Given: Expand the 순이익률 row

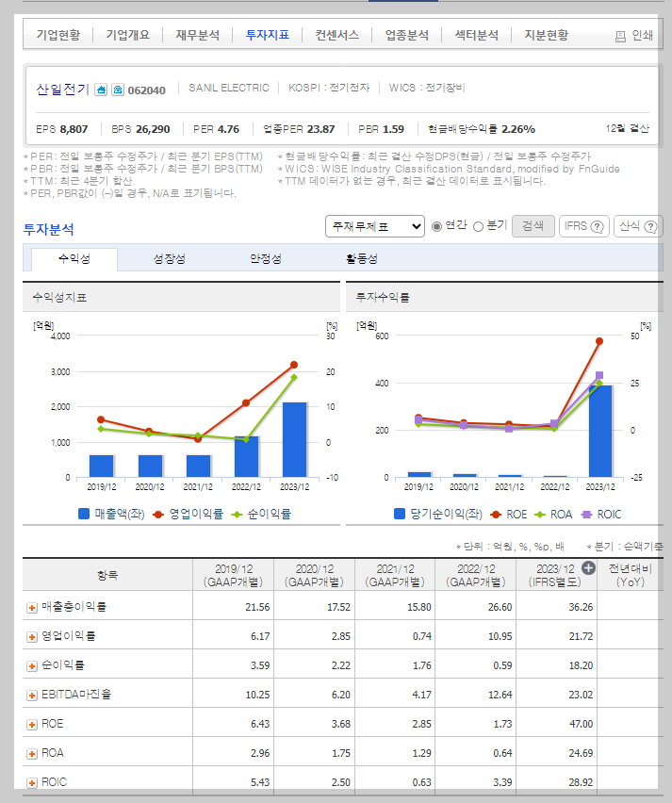Looking at the screenshot, I should 32,665.
